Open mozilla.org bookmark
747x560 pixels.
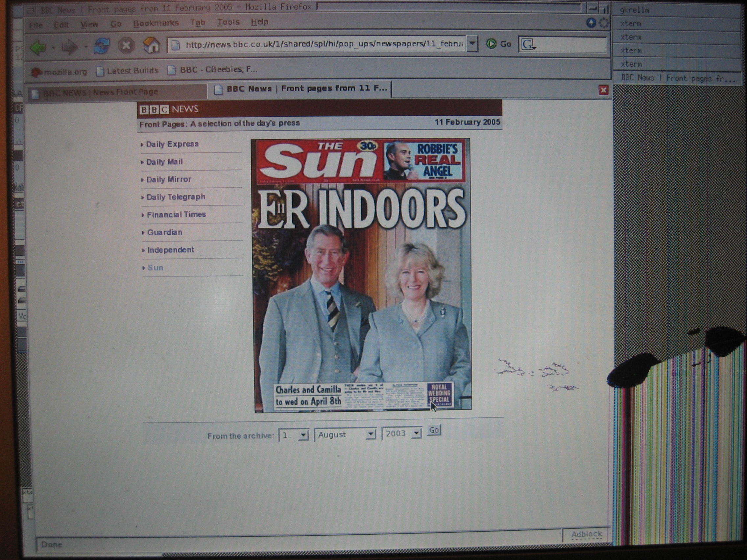(x=60, y=72)
